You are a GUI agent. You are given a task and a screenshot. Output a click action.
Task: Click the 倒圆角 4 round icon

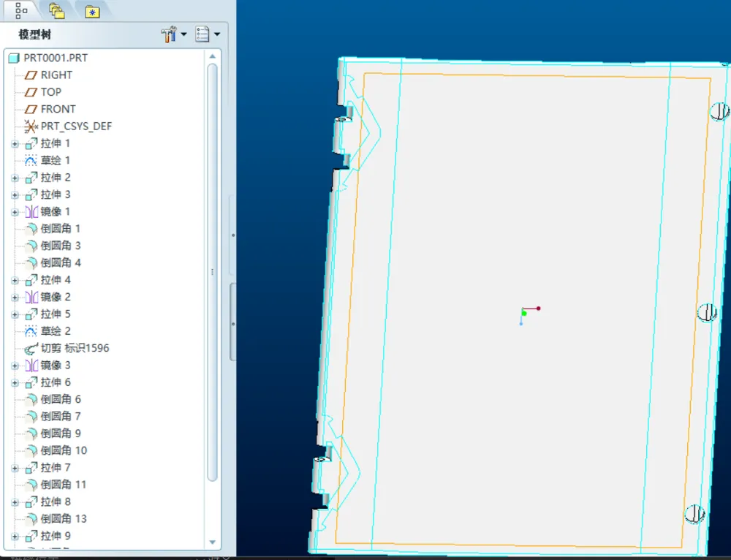point(31,262)
